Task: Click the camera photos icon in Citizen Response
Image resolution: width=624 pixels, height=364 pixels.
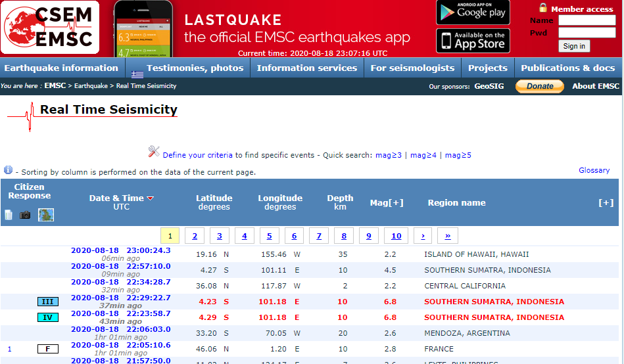Action: tap(25, 215)
